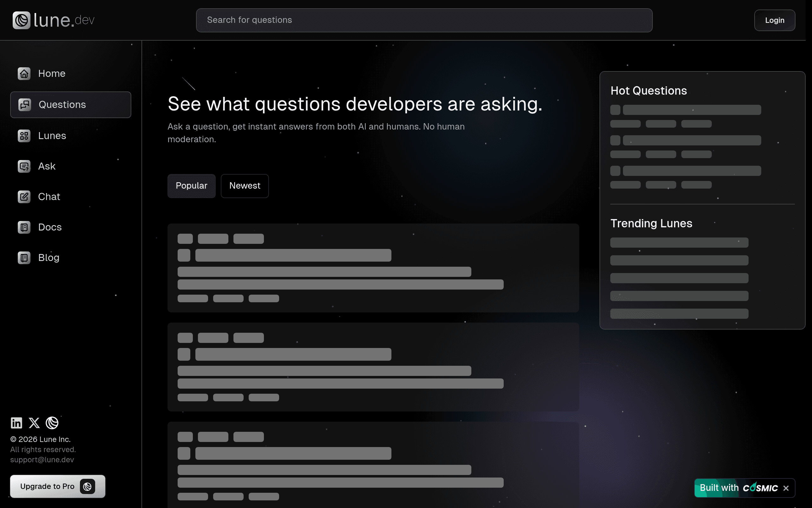Open the Blog menu item

click(71, 258)
